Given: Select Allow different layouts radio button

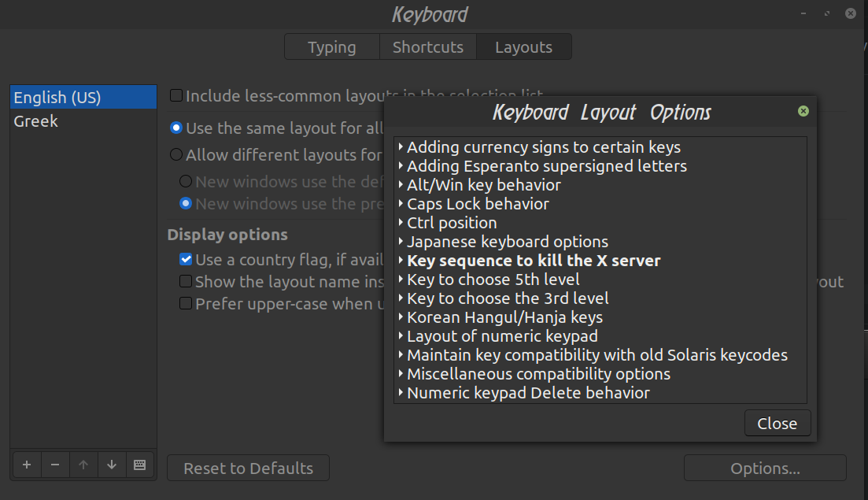Looking at the screenshot, I should coord(176,154).
